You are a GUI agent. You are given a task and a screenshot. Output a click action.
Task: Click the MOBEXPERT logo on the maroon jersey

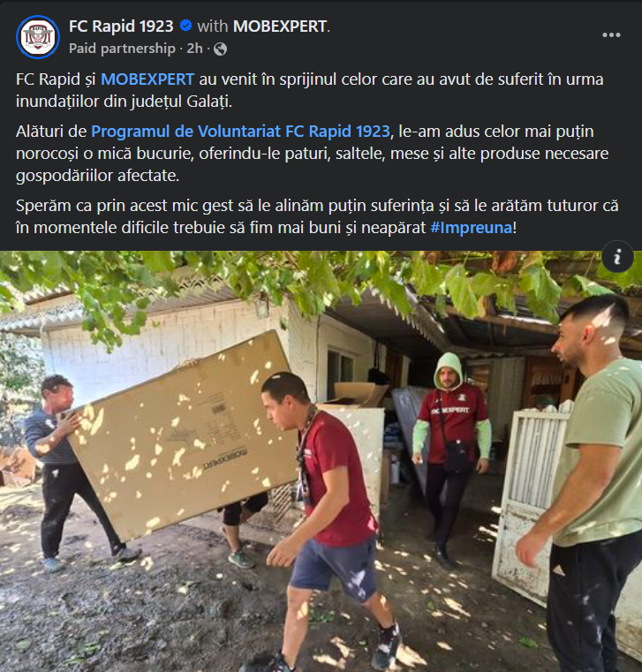tap(449, 411)
